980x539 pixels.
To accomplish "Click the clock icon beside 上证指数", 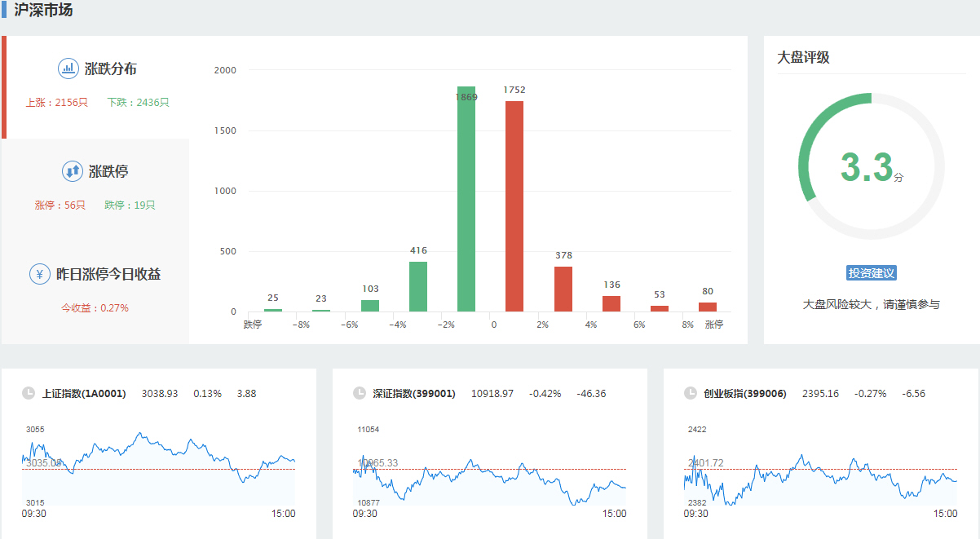I will pyautogui.click(x=29, y=393).
